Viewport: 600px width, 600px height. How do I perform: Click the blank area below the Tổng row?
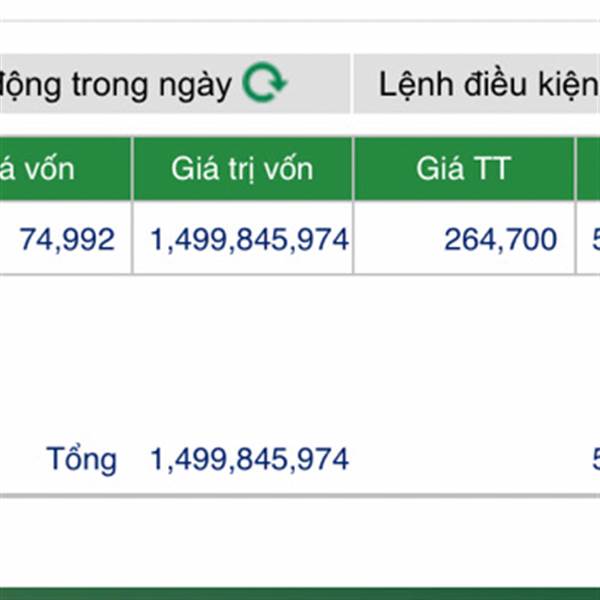[x=300, y=540]
